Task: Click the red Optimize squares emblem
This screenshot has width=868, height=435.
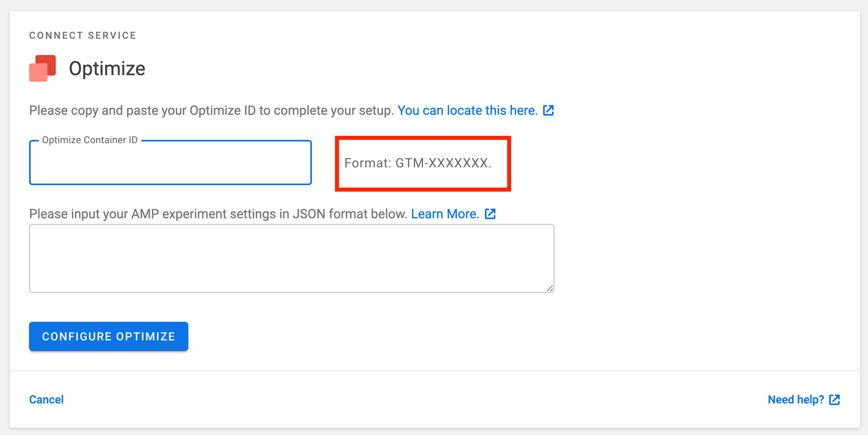Action: pyautogui.click(x=42, y=68)
